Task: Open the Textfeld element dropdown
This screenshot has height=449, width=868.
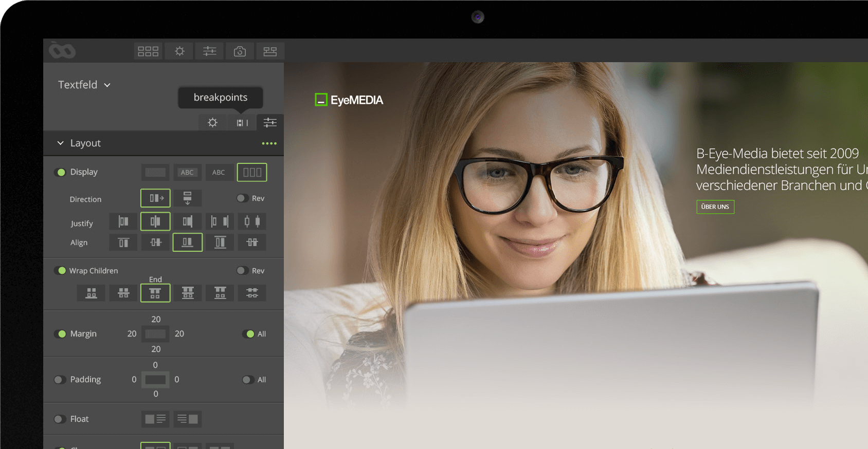Action: click(x=84, y=85)
